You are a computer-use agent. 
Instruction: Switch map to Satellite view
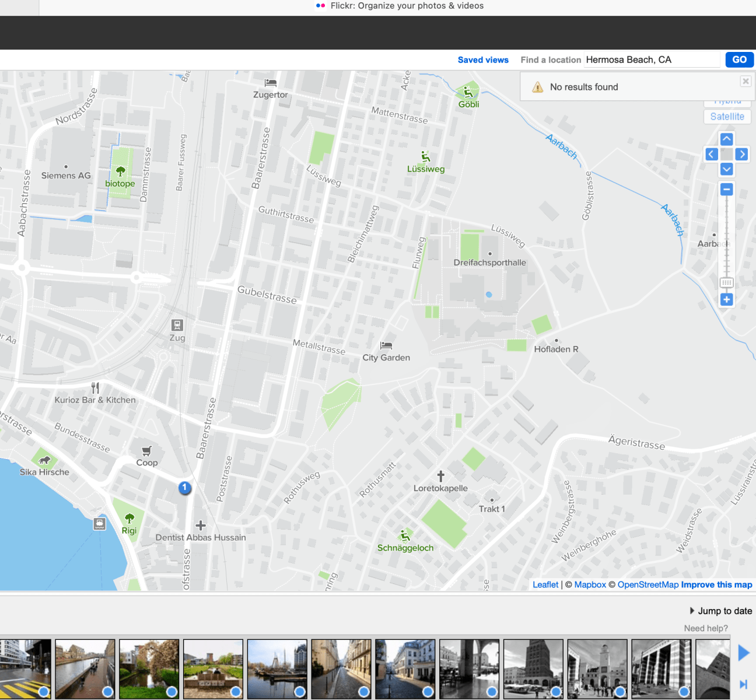[x=727, y=117]
